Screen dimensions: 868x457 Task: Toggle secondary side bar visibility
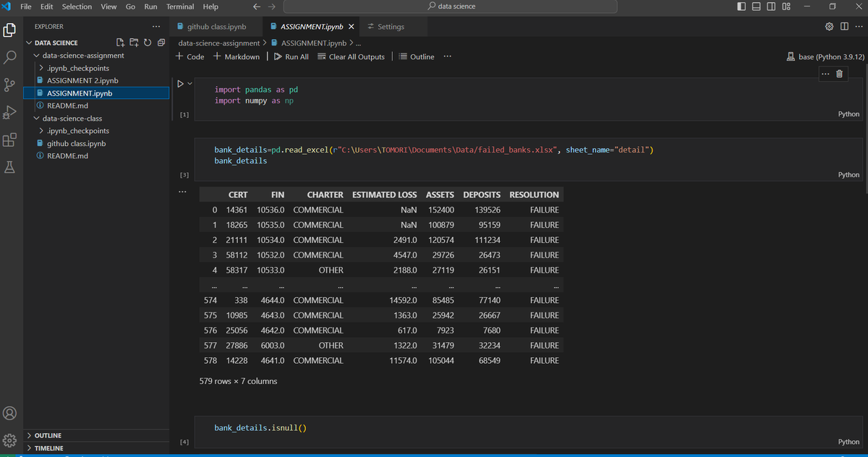click(771, 7)
